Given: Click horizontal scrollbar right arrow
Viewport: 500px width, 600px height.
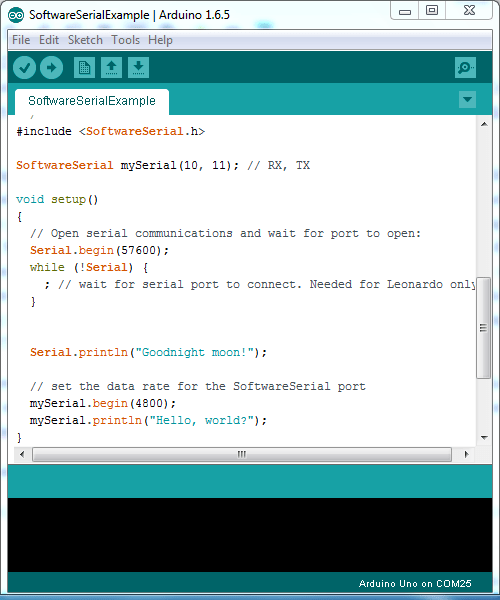Looking at the screenshot, I should pos(466,455).
